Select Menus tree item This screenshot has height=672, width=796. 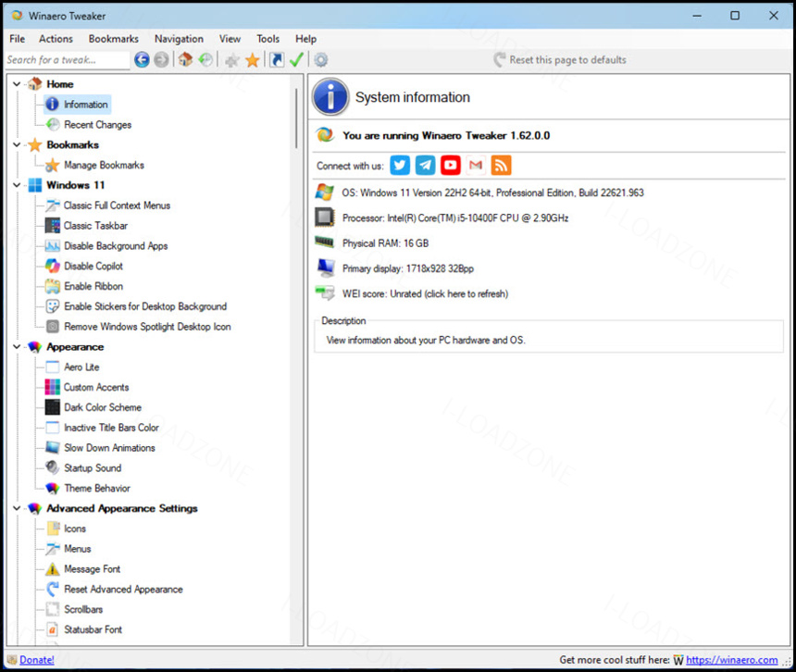77,549
